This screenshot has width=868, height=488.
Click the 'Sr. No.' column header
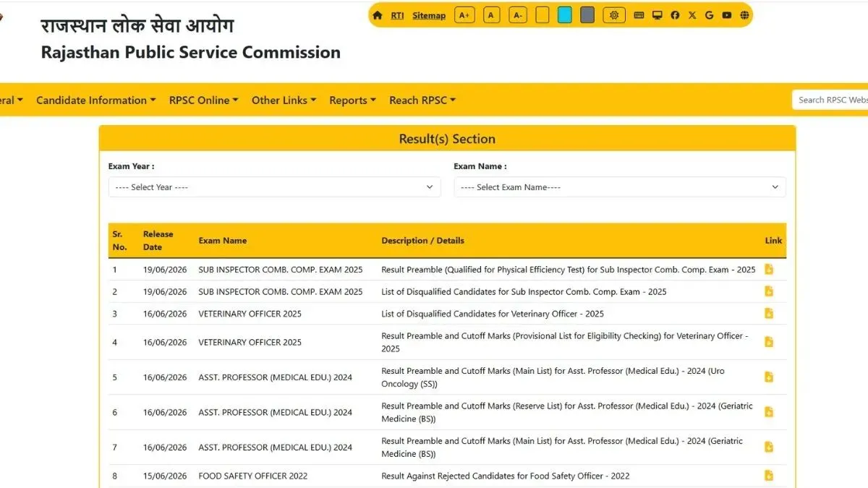coord(119,241)
